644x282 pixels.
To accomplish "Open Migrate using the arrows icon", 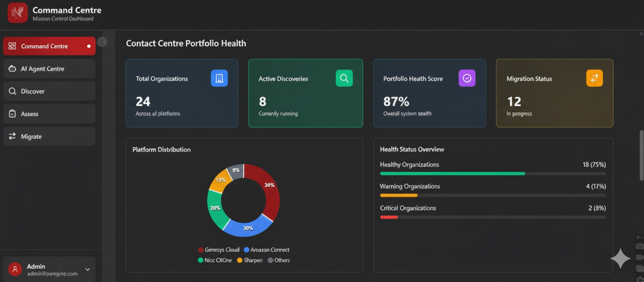I will 12,136.
